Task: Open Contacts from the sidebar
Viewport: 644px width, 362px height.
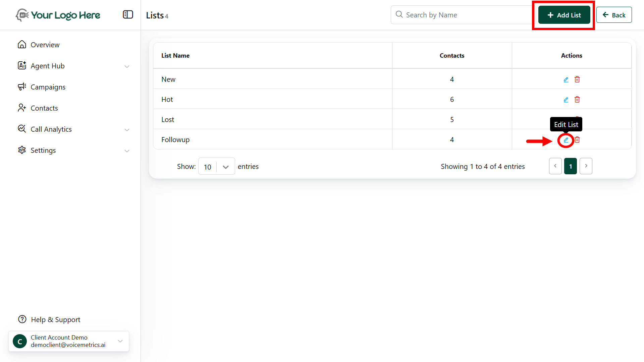Action: click(44, 108)
